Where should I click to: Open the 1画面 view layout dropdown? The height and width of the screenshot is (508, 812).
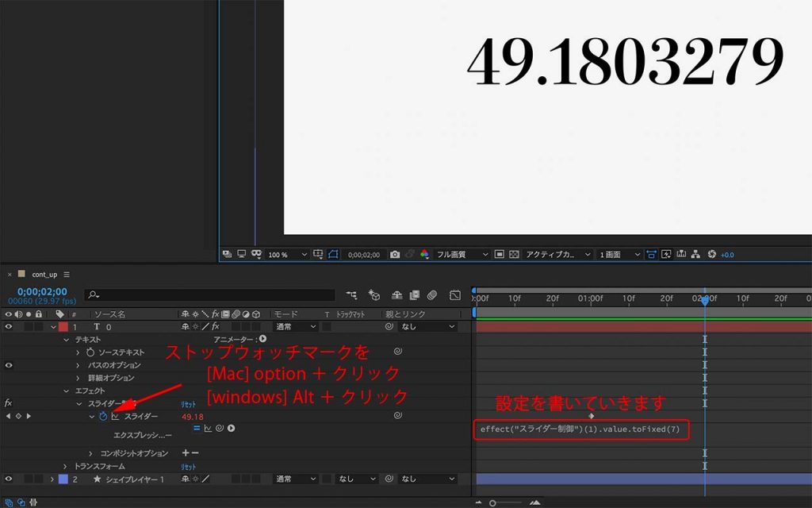[619, 255]
